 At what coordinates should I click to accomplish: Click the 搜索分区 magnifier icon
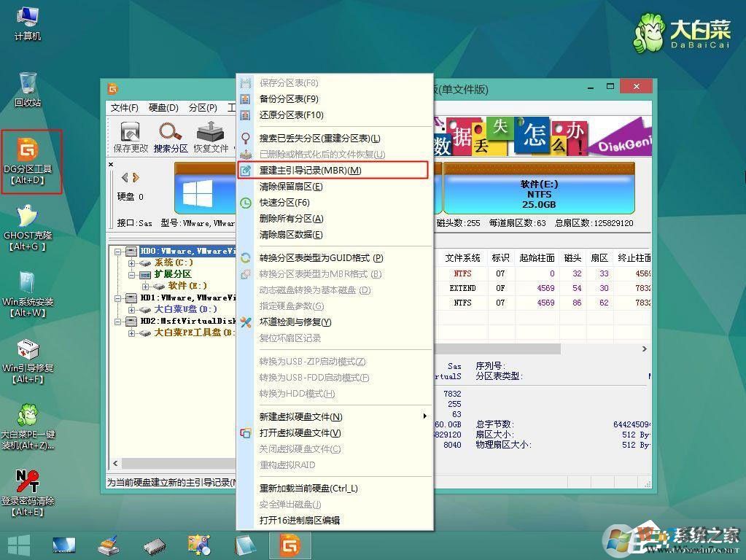pos(168,131)
